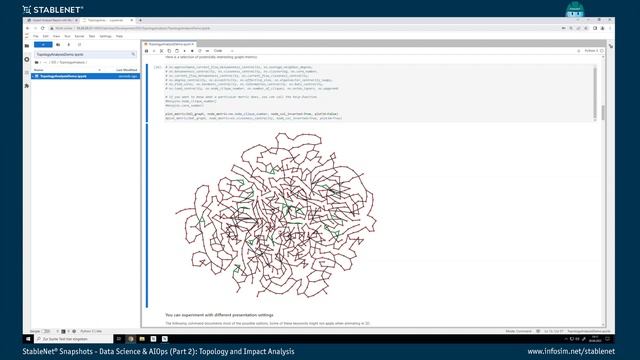Paste cell from clipboard icon
Image resolution: width=640 pixels, height=360 pixels.
pos(177,51)
